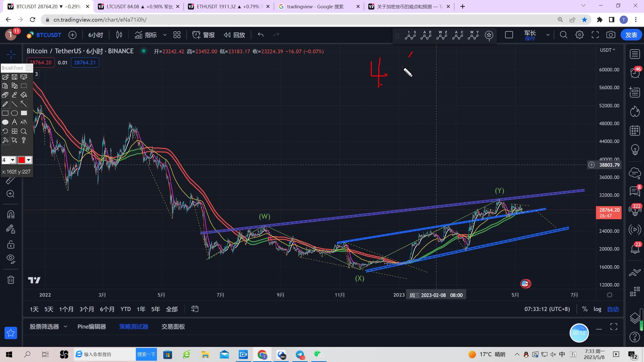
Task: Choose the BrushTool ellipse outline shape
Action: [14, 113]
